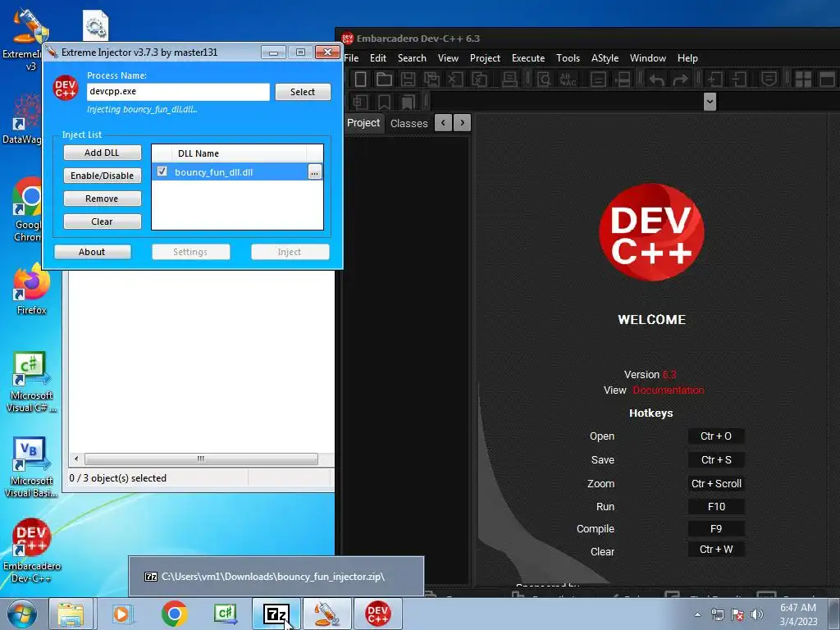Click the Close All files icon in Dev-C++
The image size is (840, 630).
[x=479, y=80]
